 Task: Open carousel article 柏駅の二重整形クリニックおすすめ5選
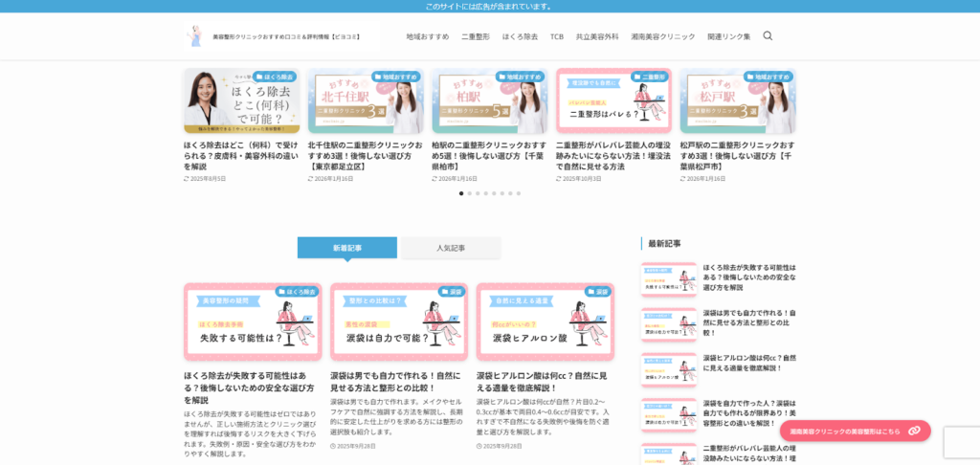pyautogui.click(x=489, y=156)
